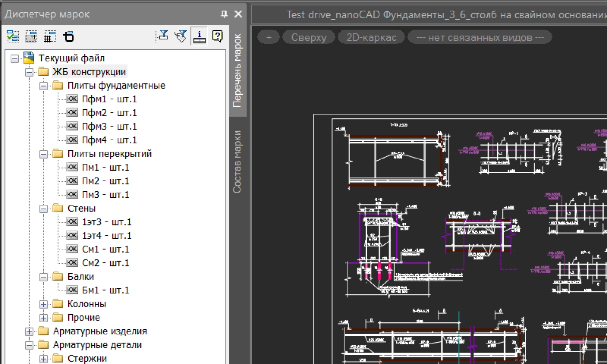This screenshot has height=364, width=607.
Task: Collapse the Стены folder node
Action: [43, 209]
